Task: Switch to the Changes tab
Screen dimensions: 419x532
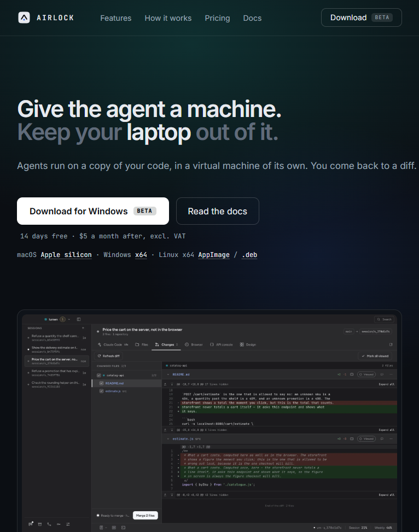Action: pos(166,344)
